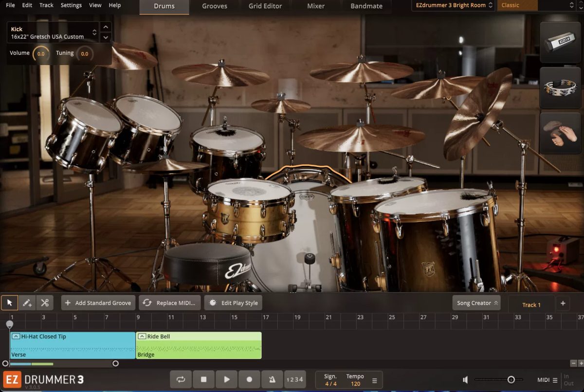The height and width of the screenshot is (392, 584).
Task: Adjust the Kick Volume knob
Action: pos(41,53)
